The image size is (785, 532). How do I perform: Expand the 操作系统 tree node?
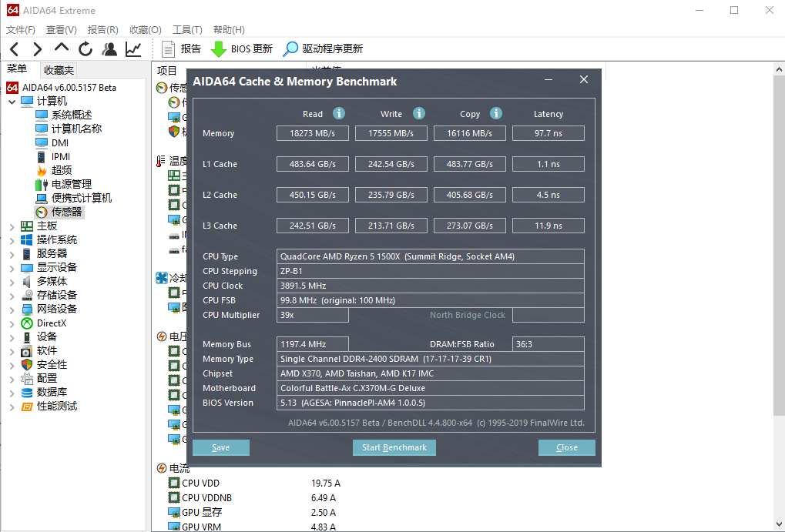pyautogui.click(x=12, y=240)
